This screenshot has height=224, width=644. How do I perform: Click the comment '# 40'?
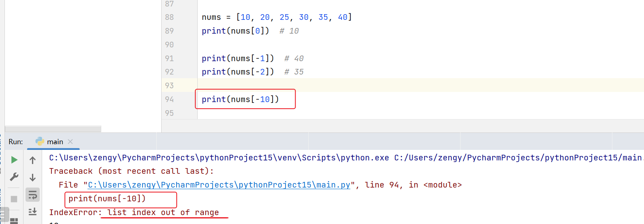(294, 58)
